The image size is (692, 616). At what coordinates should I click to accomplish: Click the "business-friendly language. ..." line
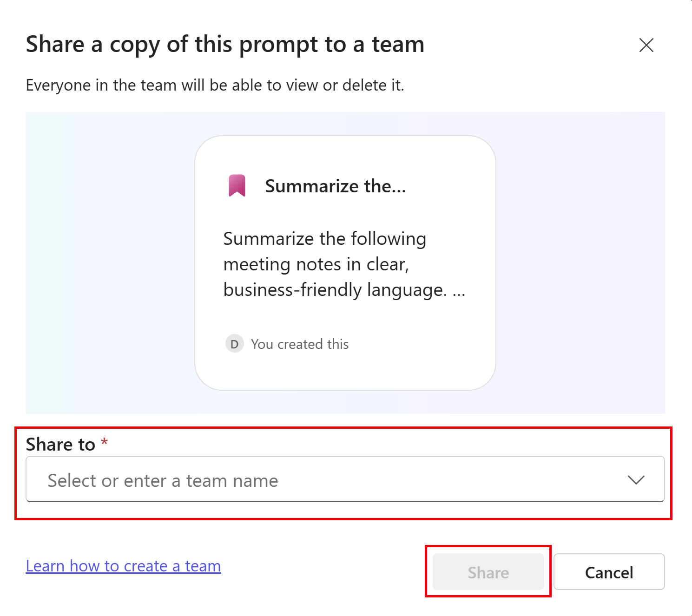click(x=344, y=290)
